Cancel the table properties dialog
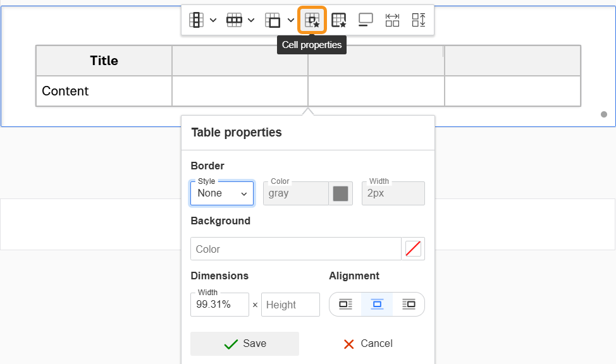The image size is (616, 364). 367,344
